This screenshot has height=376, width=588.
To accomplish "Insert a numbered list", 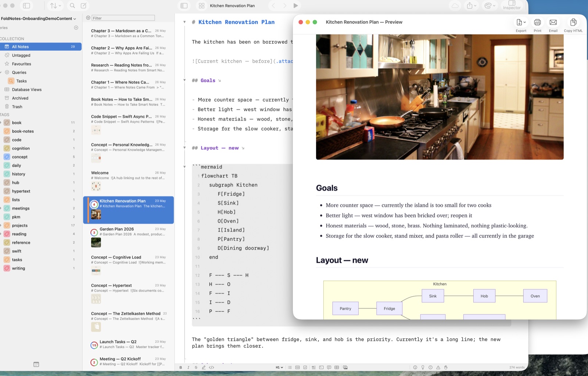I will [x=298, y=367].
